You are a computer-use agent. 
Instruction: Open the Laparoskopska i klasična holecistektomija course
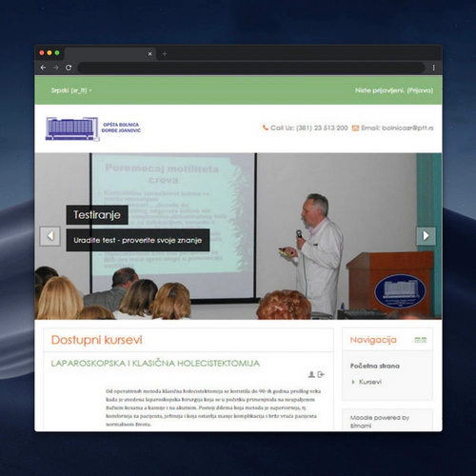tap(155, 363)
